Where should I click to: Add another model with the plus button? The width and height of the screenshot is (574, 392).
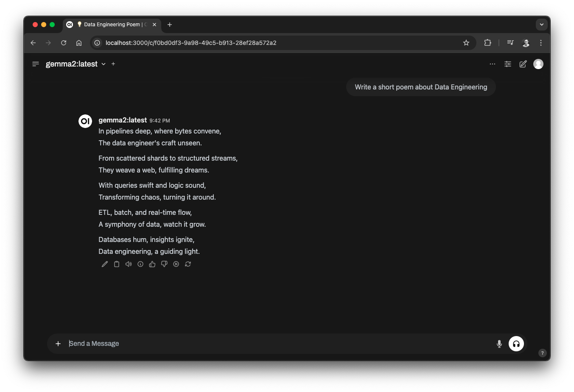pos(113,64)
